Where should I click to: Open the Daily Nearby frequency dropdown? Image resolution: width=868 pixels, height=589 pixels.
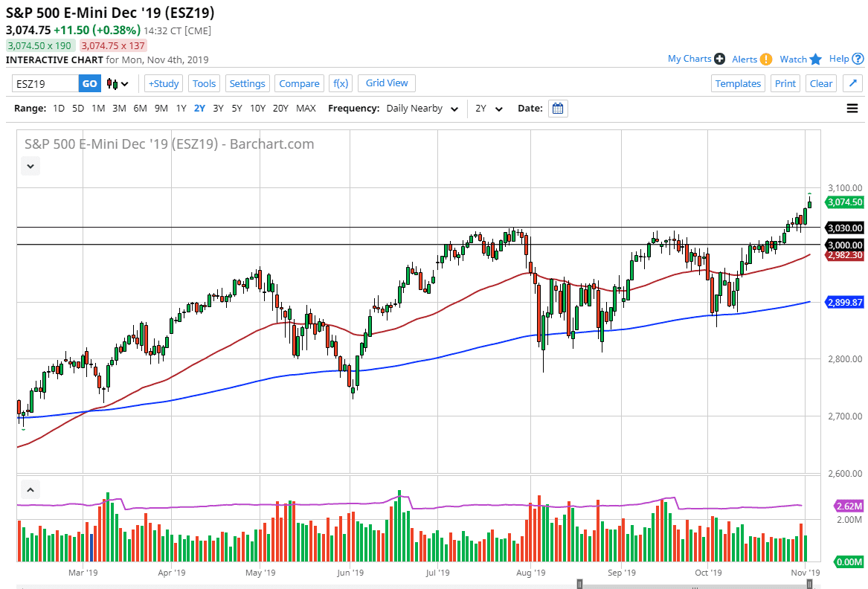point(421,108)
